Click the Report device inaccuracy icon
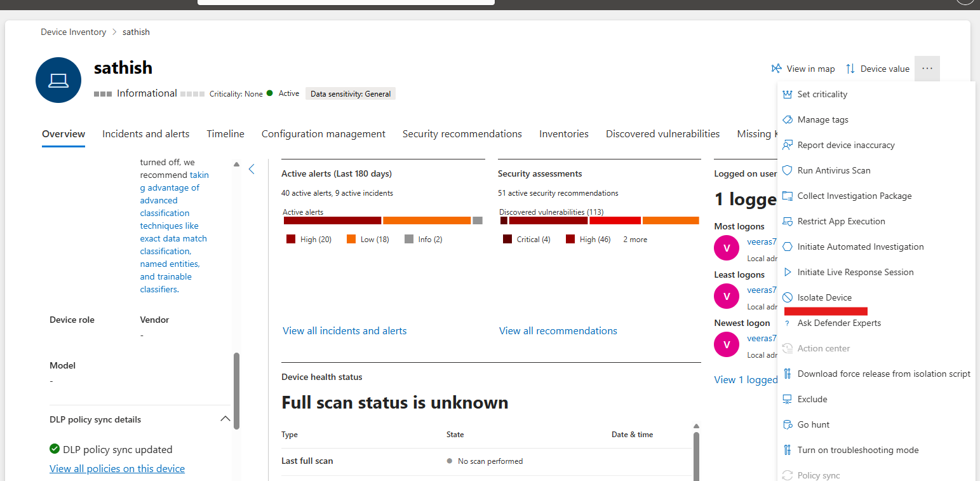This screenshot has height=481, width=980. 788,145
